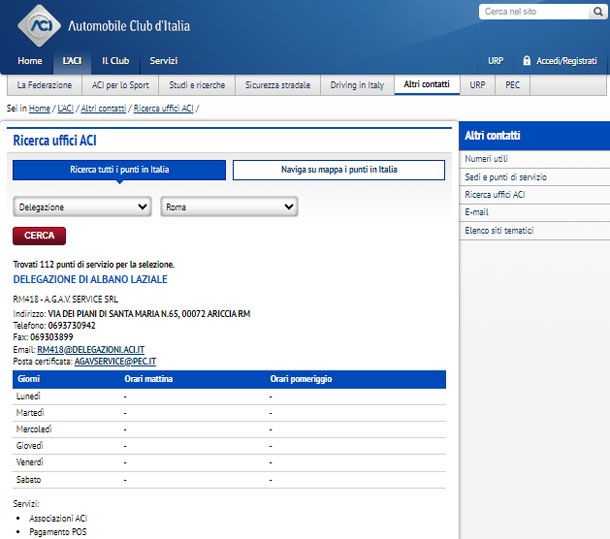Click the 'Orari pomeriggio' column header
610x539 pixels.
pyautogui.click(x=301, y=379)
